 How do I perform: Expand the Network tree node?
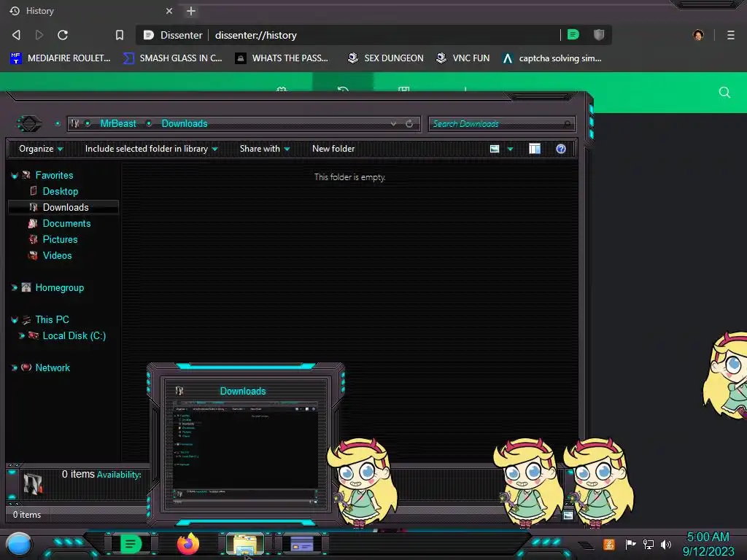click(x=15, y=367)
